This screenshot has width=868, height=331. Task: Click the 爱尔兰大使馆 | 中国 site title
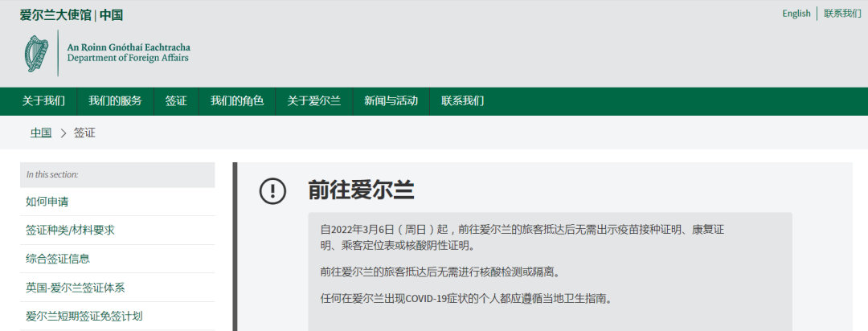tap(72, 15)
